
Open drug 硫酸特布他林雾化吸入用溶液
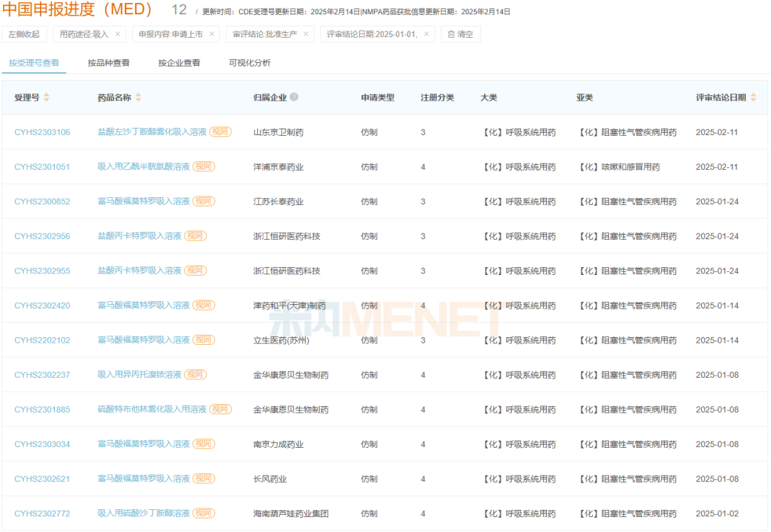152,409
